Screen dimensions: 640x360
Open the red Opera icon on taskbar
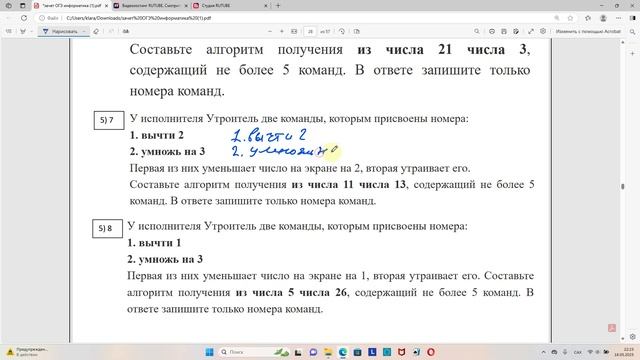(x=431, y=352)
